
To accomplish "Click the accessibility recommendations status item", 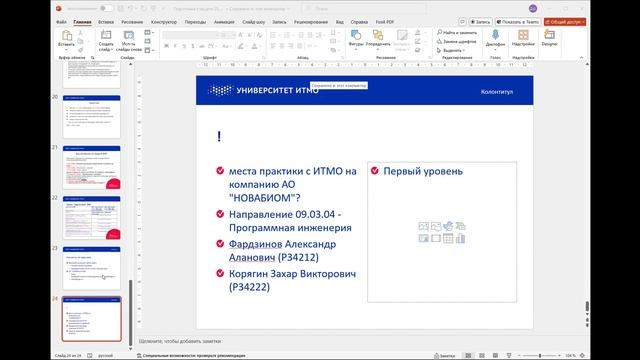I will (x=191, y=356).
